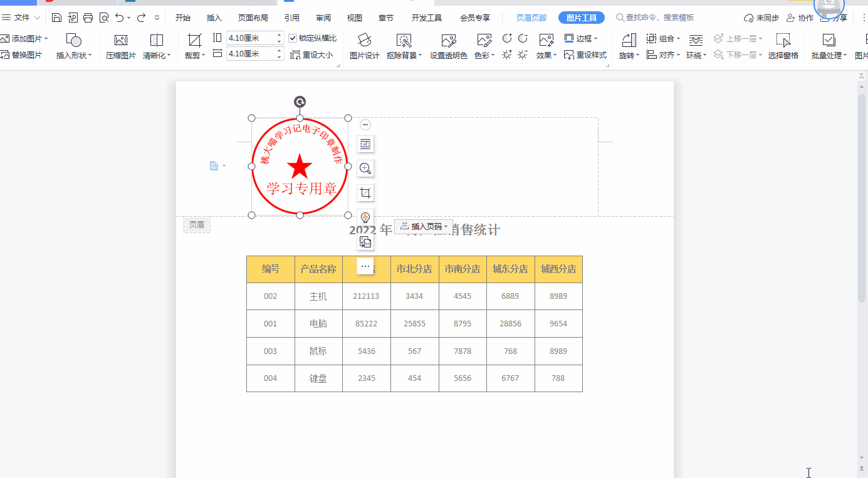
Task: Open the 选择窗格 selection pane
Action: pyautogui.click(x=783, y=47)
